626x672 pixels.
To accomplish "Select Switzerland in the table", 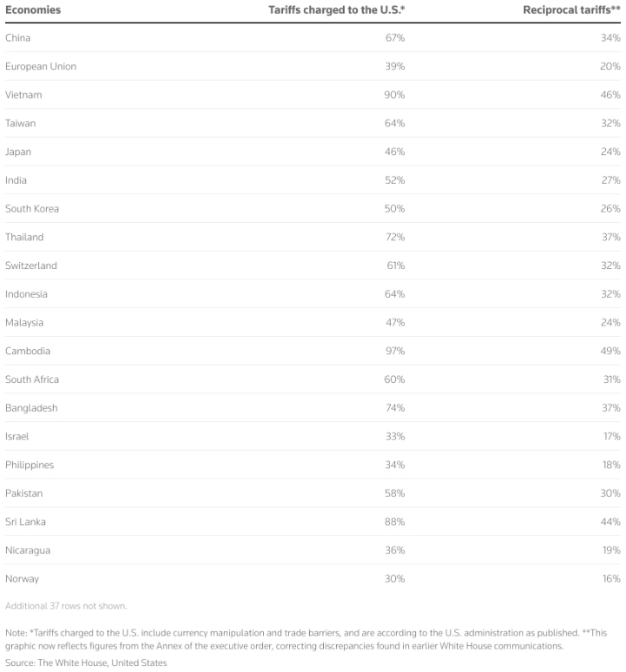I will (x=30, y=265).
